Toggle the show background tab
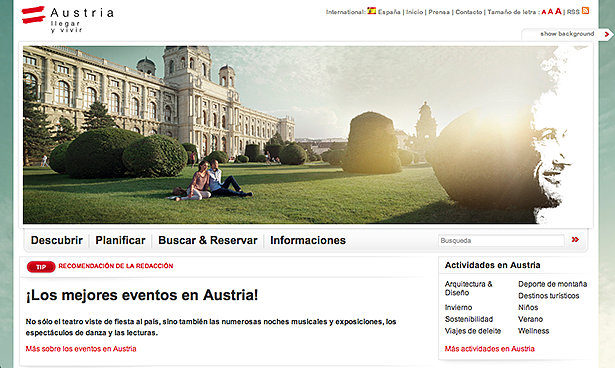 tap(567, 34)
